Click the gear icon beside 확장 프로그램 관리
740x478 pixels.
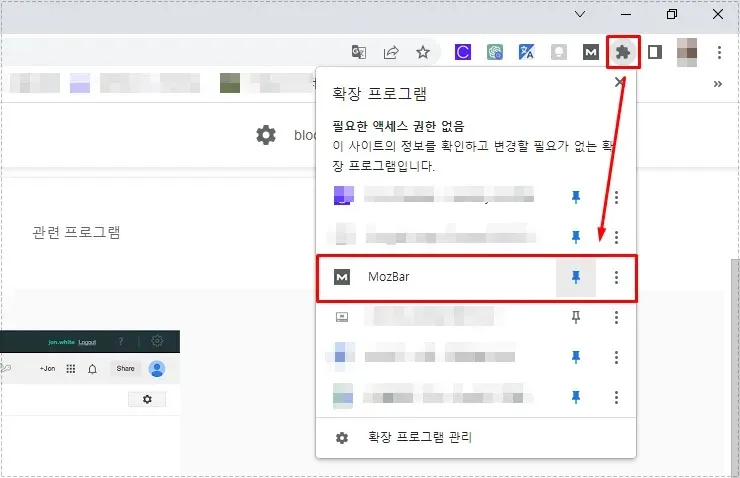(x=342, y=438)
